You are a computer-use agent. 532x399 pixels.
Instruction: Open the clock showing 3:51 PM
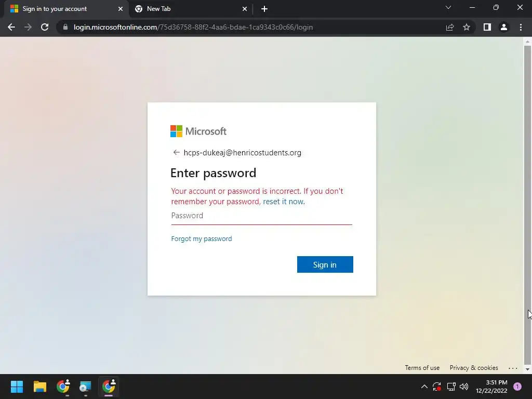click(491, 387)
